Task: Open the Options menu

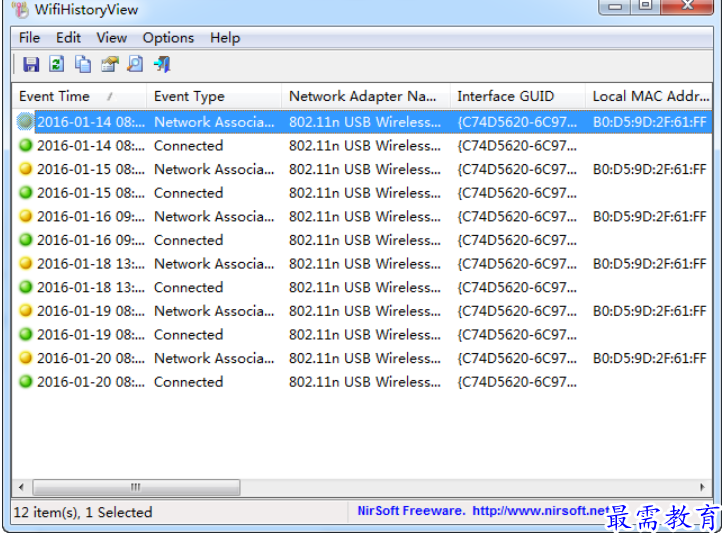Action: pos(168,38)
